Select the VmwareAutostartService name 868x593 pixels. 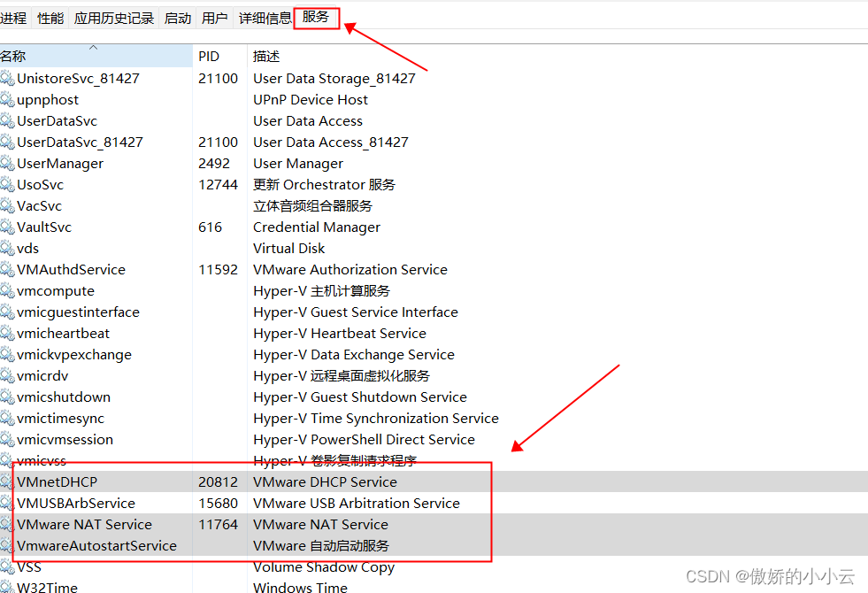click(x=96, y=545)
